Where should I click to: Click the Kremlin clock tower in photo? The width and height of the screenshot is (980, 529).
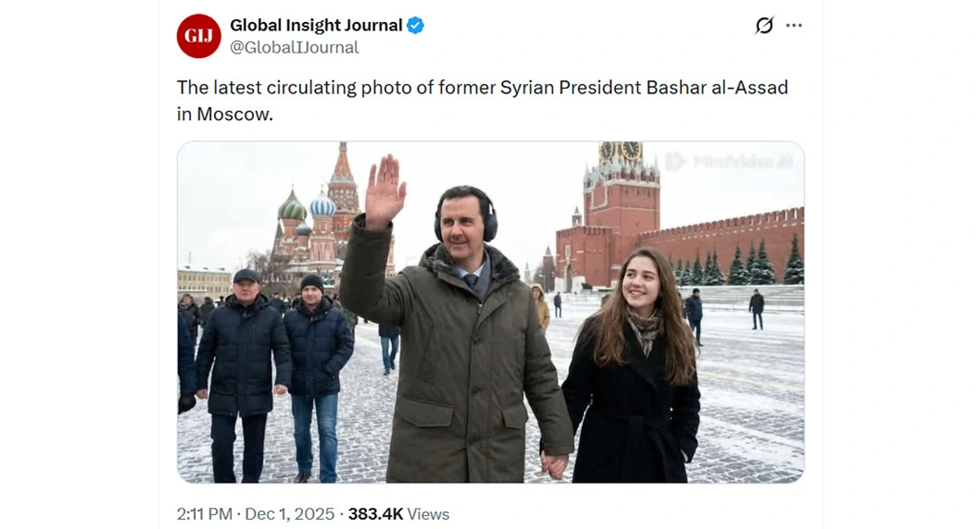pyautogui.click(x=621, y=204)
